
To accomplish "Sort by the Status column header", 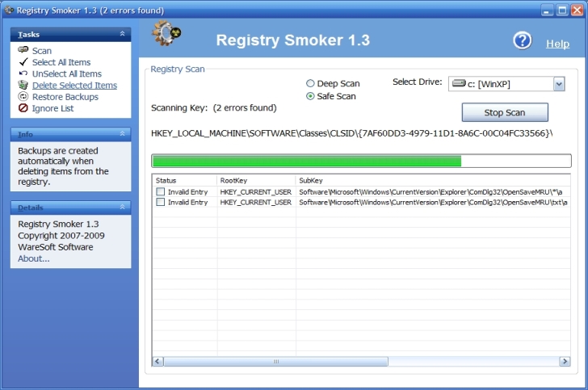I will pos(184,180).
